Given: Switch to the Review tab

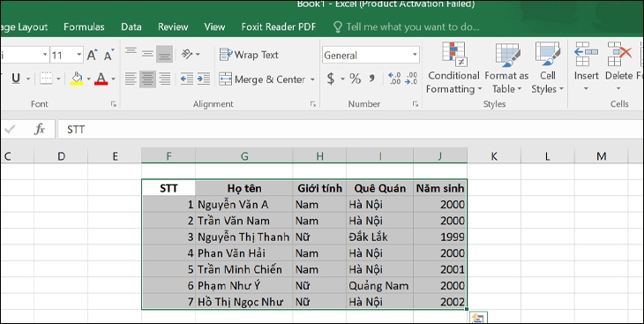Looking at the screenshot, I should [173, 27].
